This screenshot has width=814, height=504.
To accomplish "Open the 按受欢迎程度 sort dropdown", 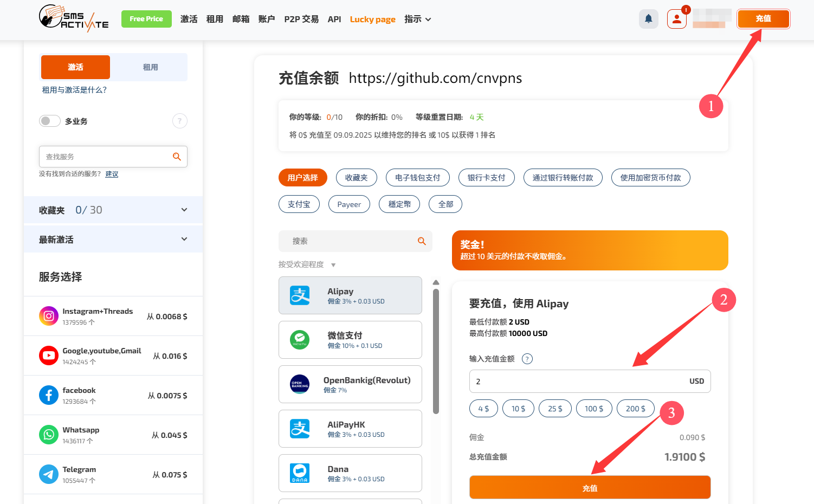I will click(x=307, y=264).
